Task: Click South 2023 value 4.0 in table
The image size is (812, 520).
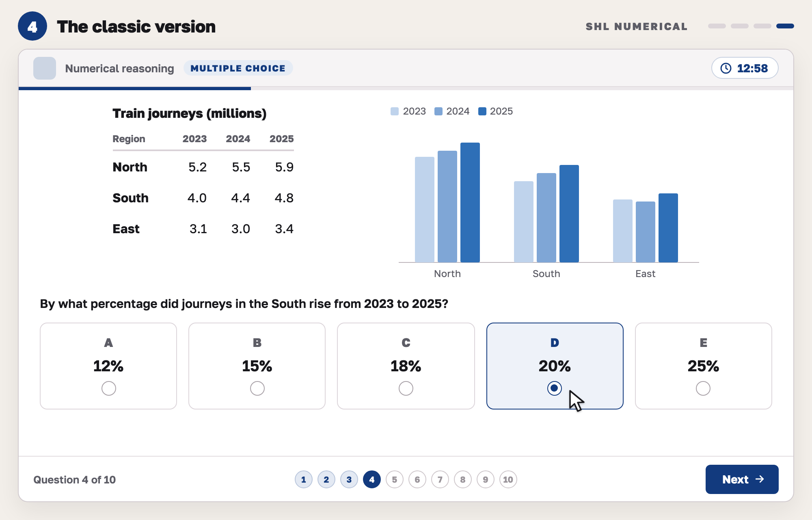Action: (x=197, y=198)
